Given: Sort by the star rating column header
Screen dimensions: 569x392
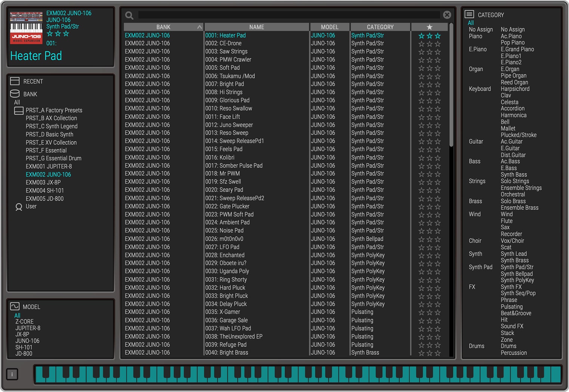Looking at the screenshot, I should coord(429,27).
